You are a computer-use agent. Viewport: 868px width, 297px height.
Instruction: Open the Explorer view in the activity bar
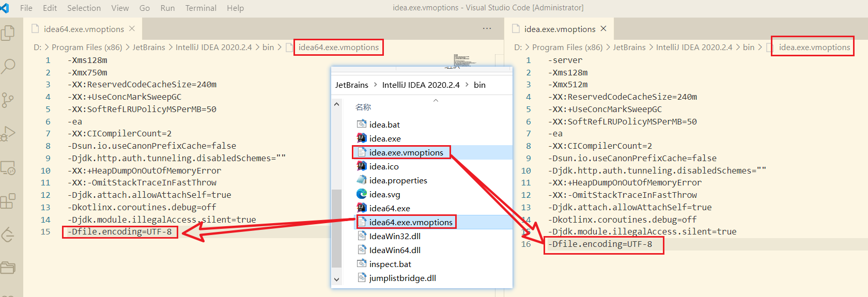(x=8, y=33)
